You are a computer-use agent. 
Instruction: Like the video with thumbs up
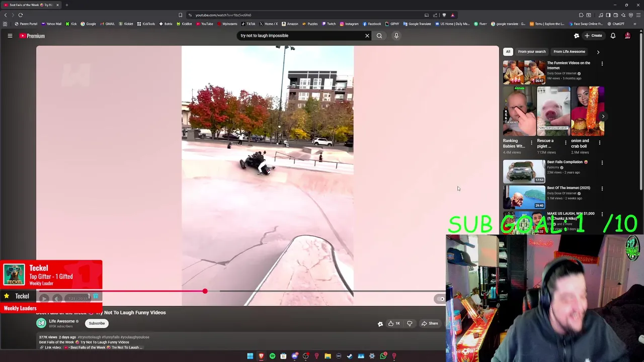click(x=394, y=323)
